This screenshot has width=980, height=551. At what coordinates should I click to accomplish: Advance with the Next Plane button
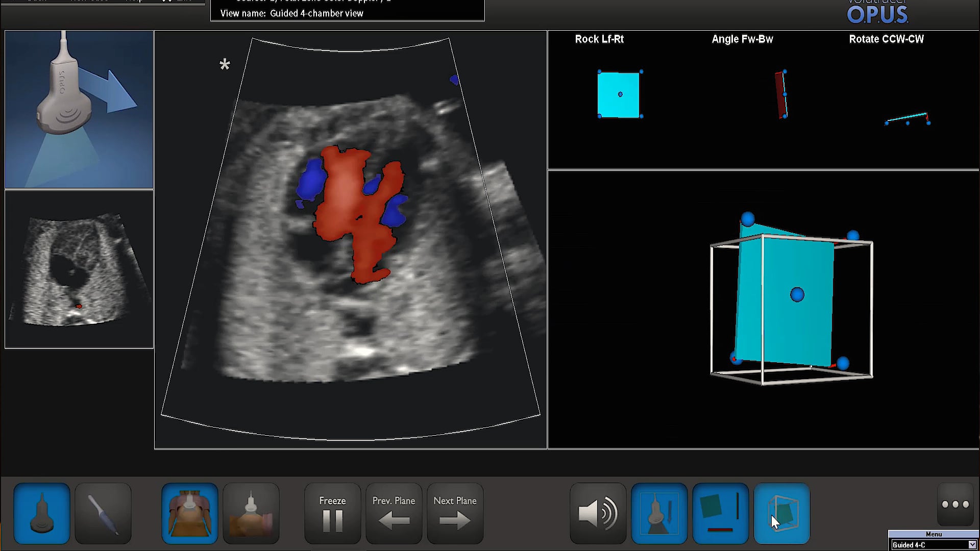point(454,513)
